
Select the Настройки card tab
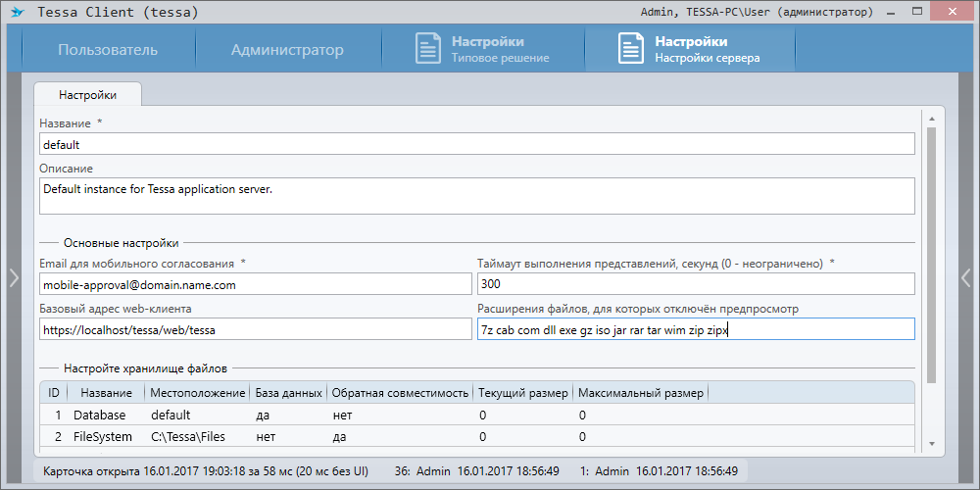tap(87, 95)
